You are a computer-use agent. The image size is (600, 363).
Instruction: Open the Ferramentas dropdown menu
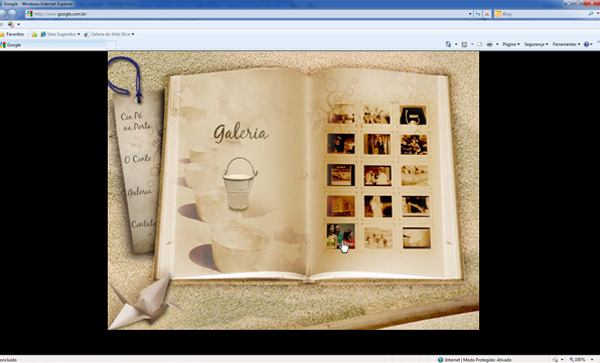pyautogui.click(x=566, y=44)
